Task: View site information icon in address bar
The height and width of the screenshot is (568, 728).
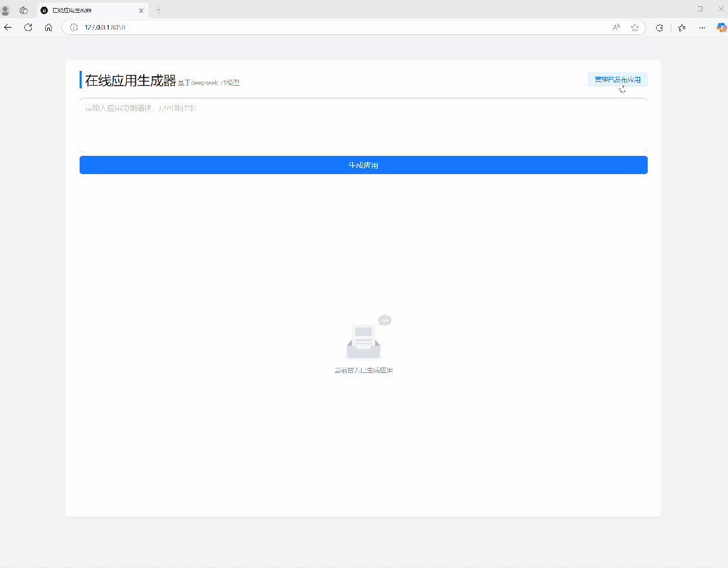Action: click(74, 28)
